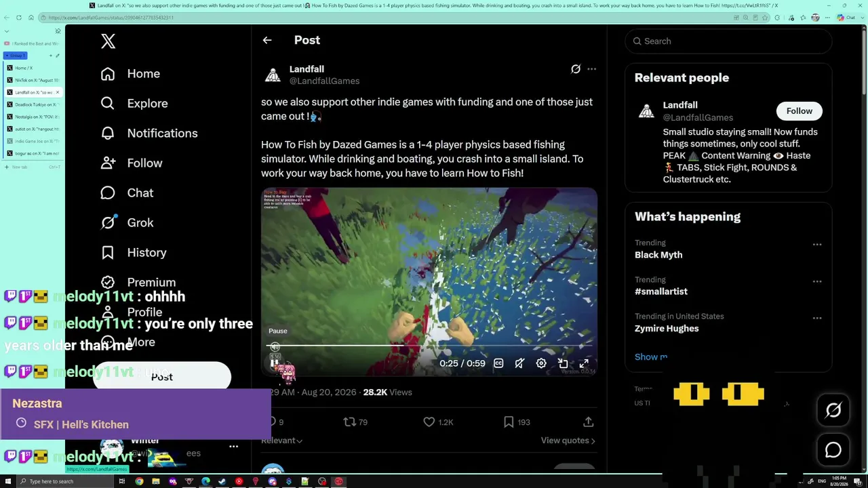Like the post with 1.2K likes

tap(438, 422)
